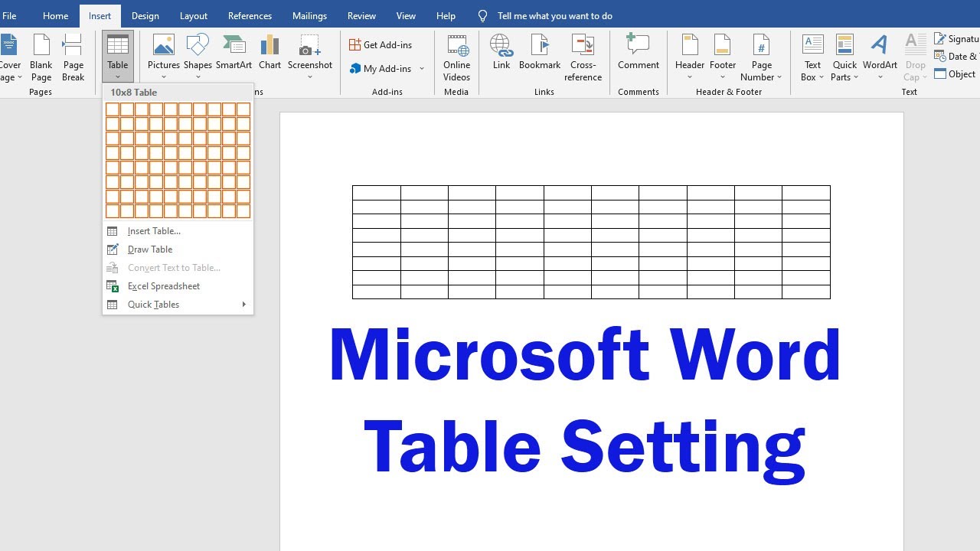Insert a SmartArt graphic
This screenshot has width=980, height=551.
click(x=234, y=52)
